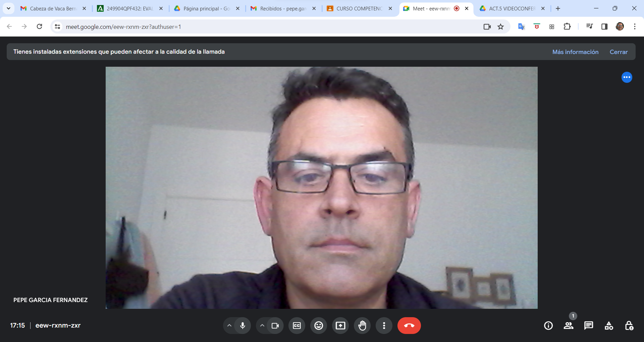
Task: Click the present screen icon
Action: [340, 326]
